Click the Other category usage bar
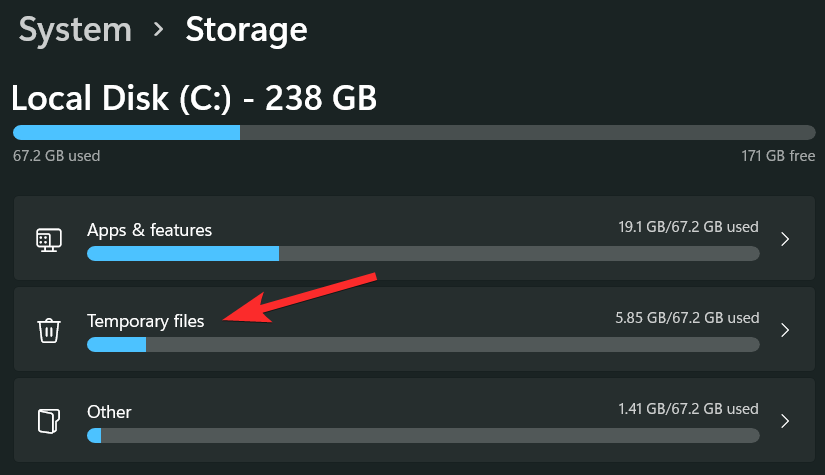The image size is (825, 475). pos(423,436)
